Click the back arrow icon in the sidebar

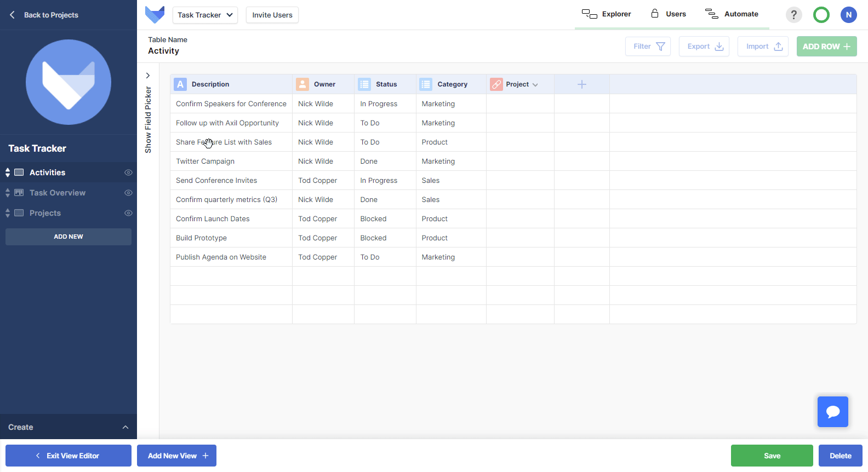(12, 15)
